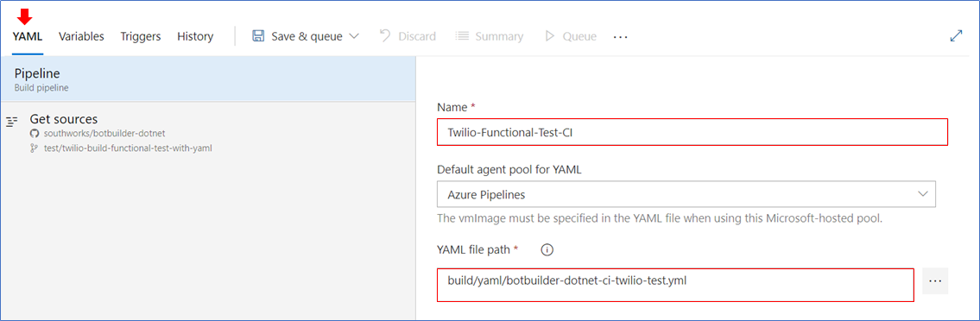This screenshot has height=321, width=980.
Task: Click the YAML file path text field
Action: tap(675, 285)
